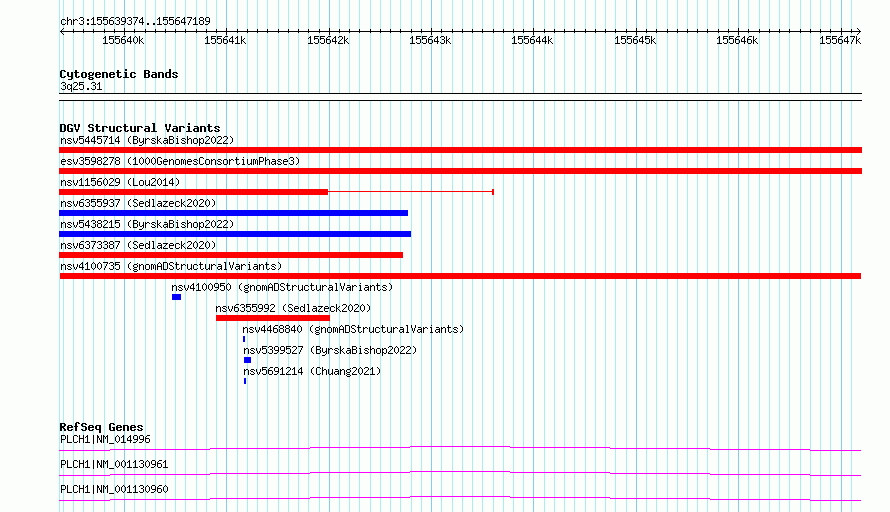Open nsv6355937 (Sedlazeck2020) label
This screenshot has width=890, height=512.
click(138, 203)
